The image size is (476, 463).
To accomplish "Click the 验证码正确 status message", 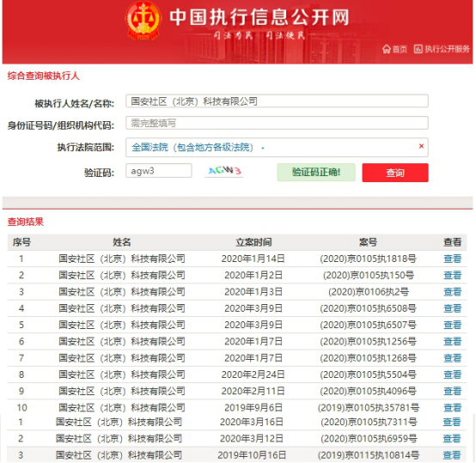I will click(316, 173).
